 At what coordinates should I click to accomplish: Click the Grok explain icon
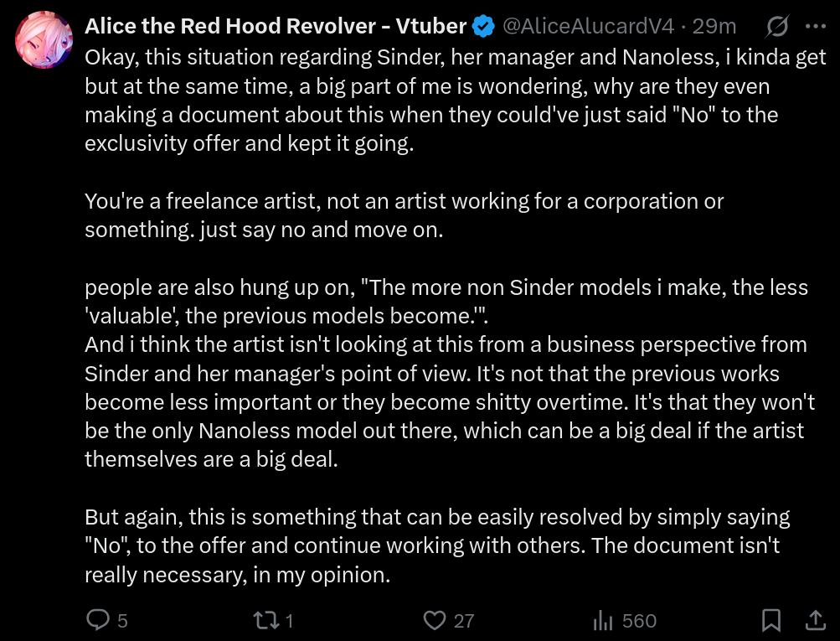(x=776, y=27)
